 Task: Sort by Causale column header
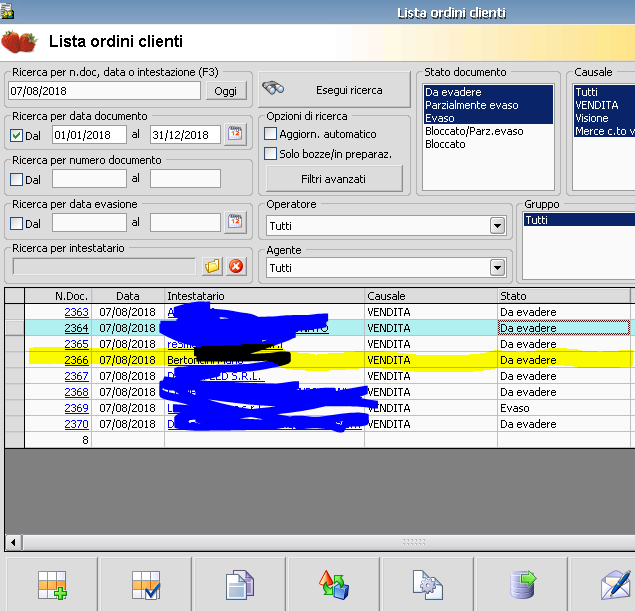coord(431,296)
